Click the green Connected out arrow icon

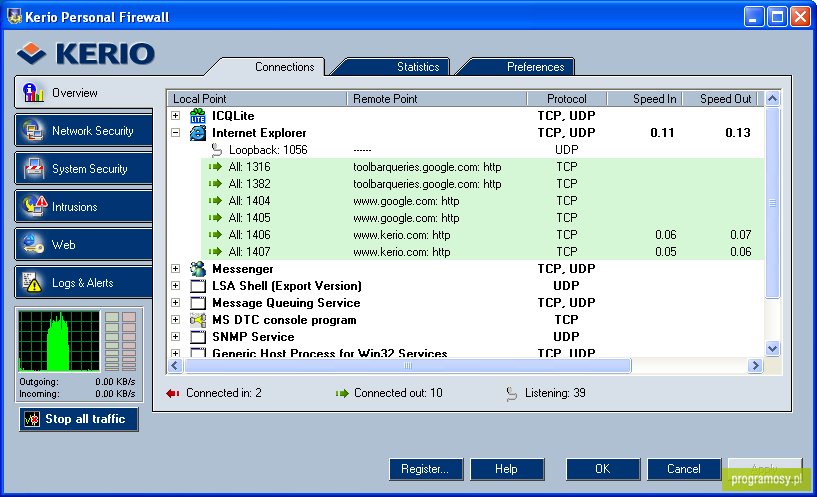[342, 393]
